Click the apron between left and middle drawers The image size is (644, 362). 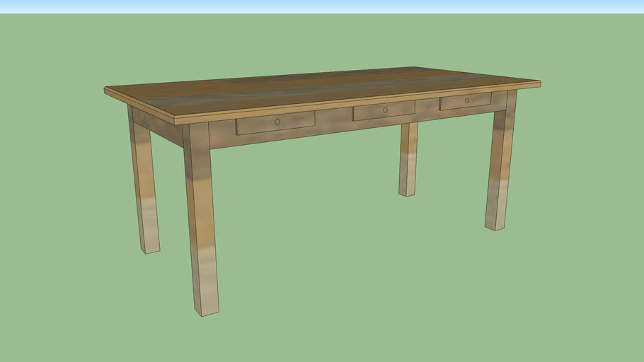[333, 120]
